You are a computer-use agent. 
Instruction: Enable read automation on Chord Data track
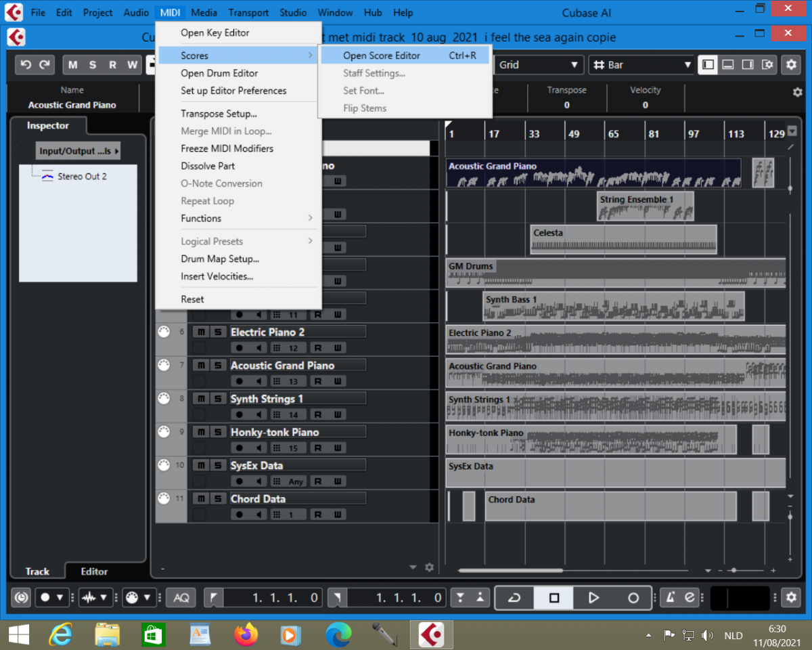point(317,515)
